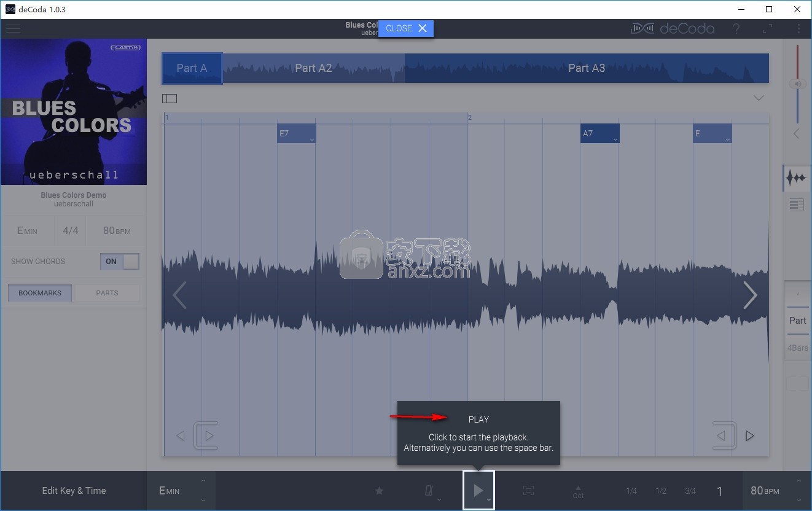812x511 pixels.
Task: Lower the key with the down arrow
Action: point(203,501)
